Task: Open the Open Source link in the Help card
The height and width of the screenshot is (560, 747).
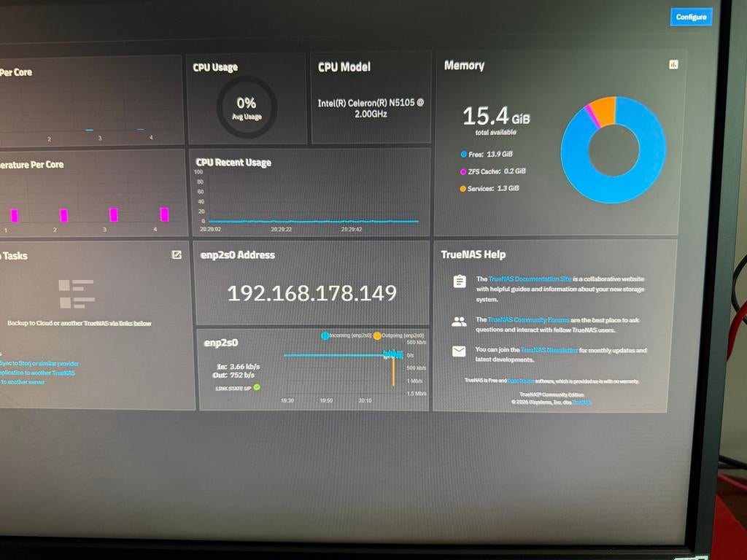Action: (x=521, y=381)
